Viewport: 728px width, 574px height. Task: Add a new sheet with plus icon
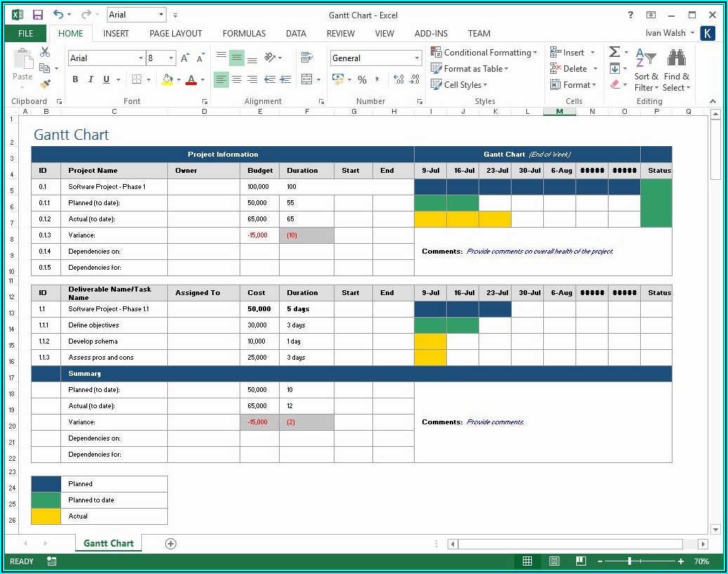171,543
